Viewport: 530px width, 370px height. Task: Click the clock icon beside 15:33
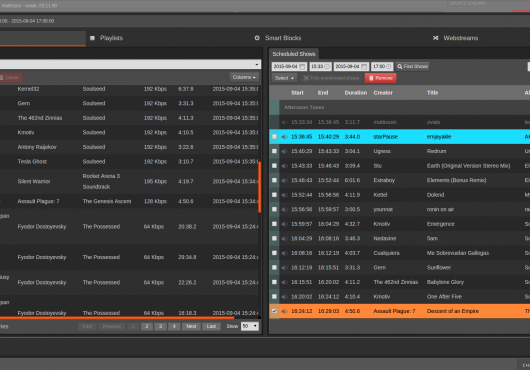[x=327, y=67]
